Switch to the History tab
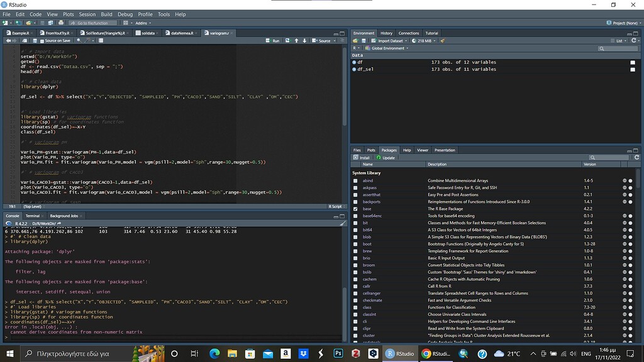 [386, 33]
